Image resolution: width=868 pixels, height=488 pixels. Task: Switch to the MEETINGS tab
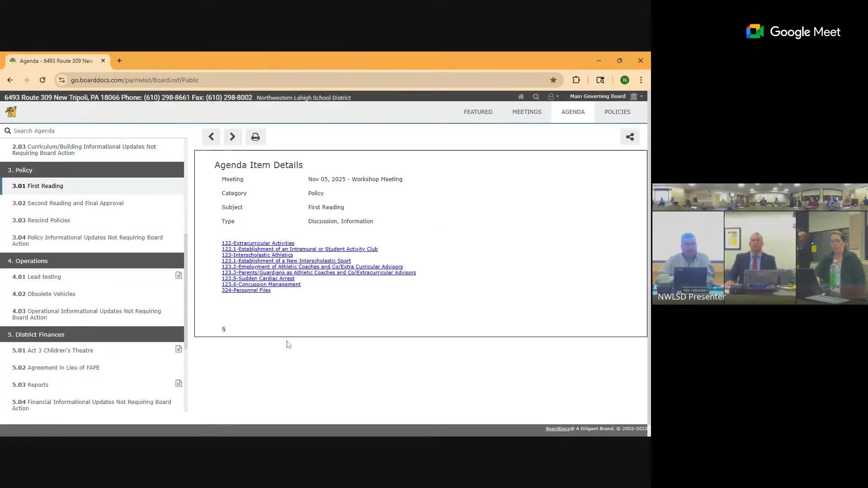tap(527, 112)
